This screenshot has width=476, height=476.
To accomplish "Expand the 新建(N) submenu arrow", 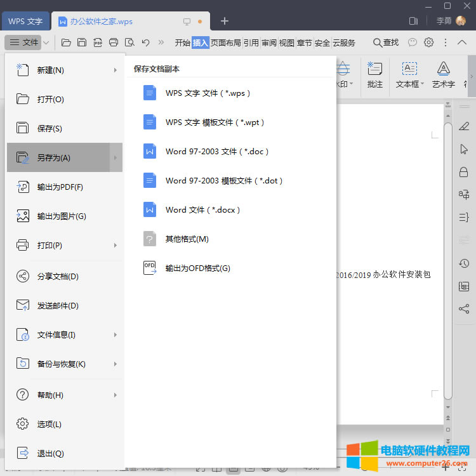I will click(116, 70).
